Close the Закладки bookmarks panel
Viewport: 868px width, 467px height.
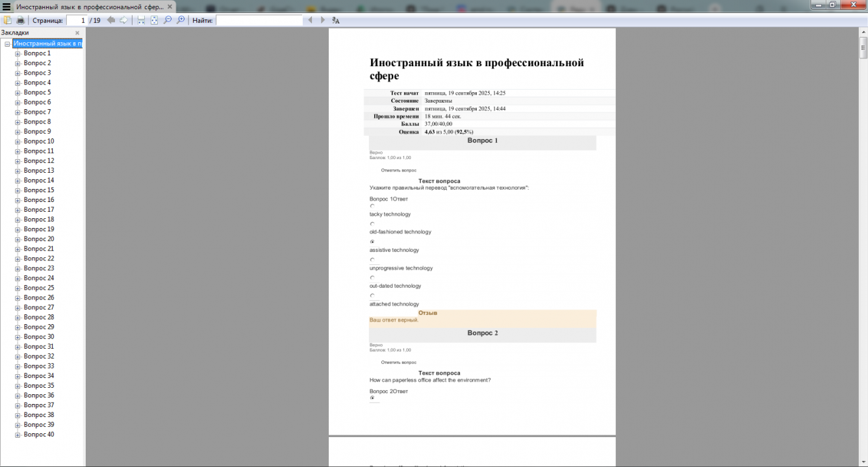click(x=77, y=32)
